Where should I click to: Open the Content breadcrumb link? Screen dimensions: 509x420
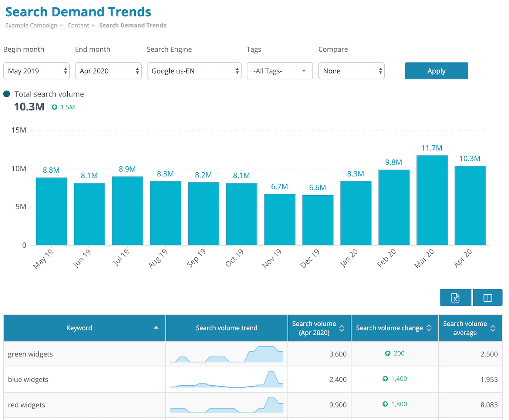click(x=78, y=25)
